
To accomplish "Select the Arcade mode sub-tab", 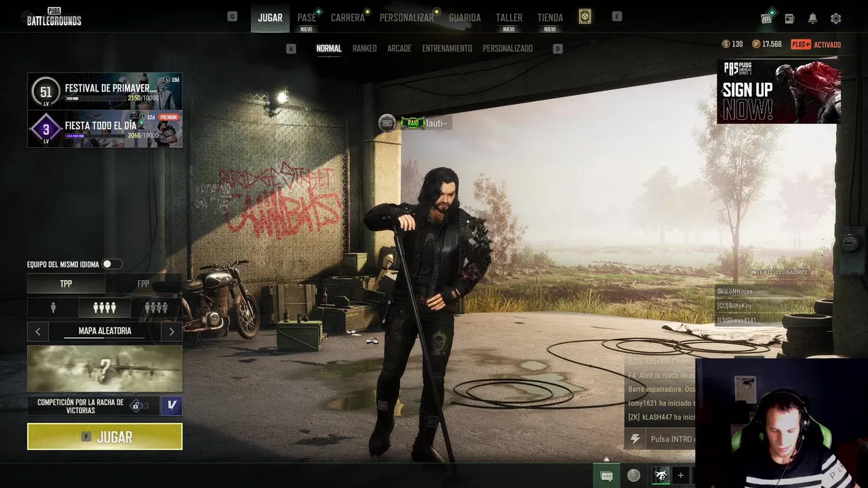I will [399, 48].
